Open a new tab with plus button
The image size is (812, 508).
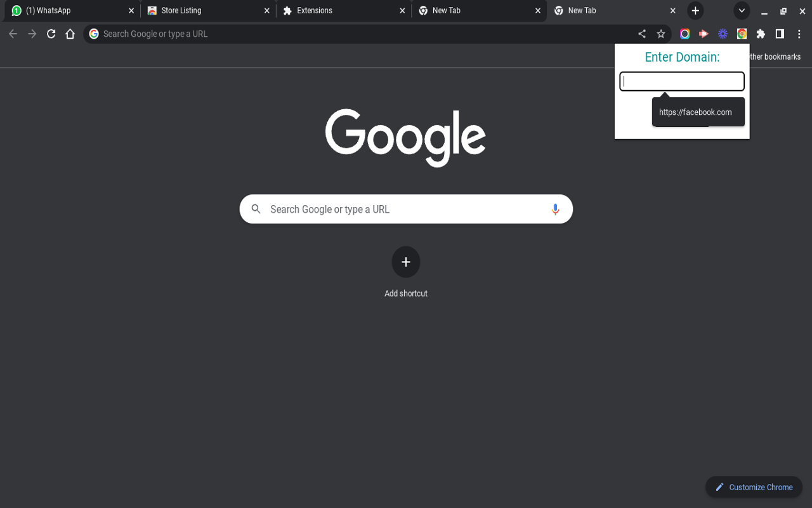695,11
